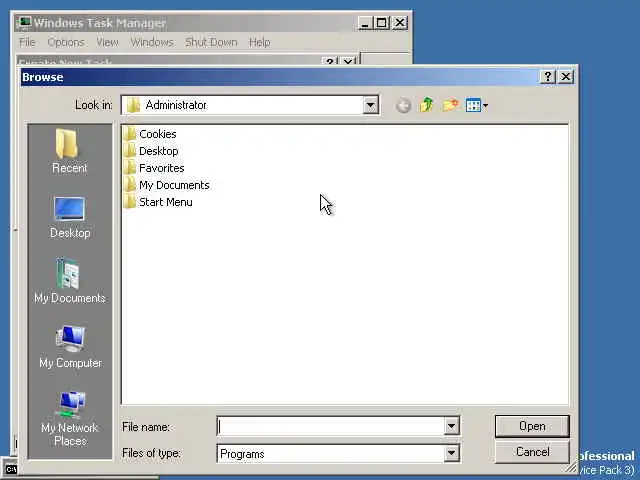Expand the Look in dropdown

370,105
